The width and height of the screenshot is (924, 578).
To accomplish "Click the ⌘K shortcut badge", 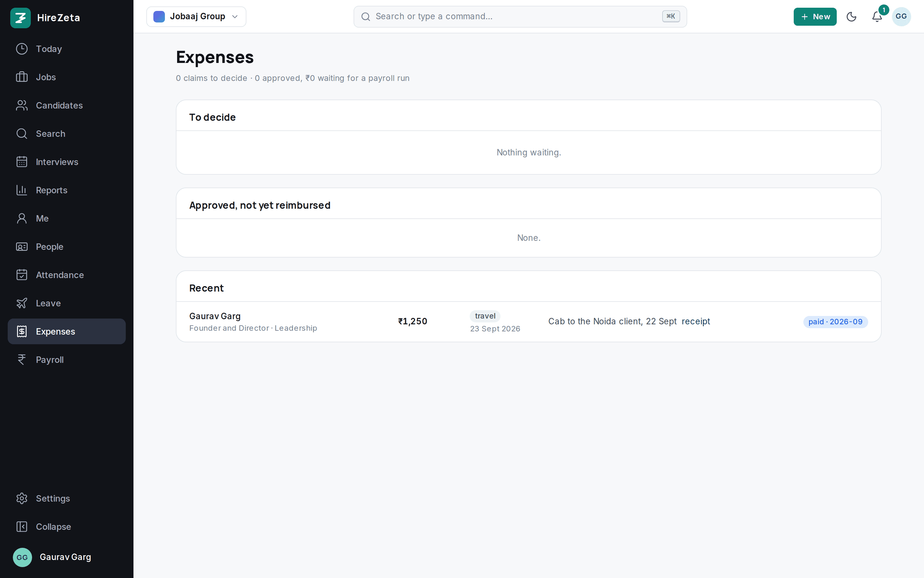I will click(671, 16).
